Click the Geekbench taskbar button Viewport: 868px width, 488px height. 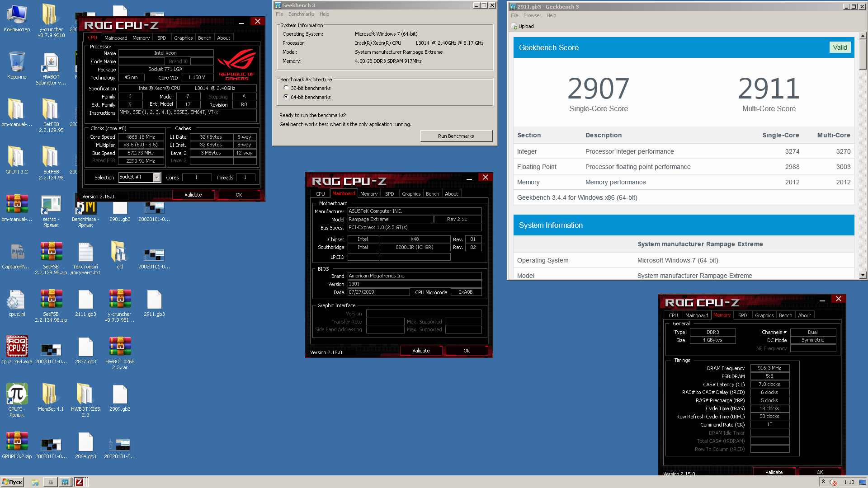tap(65, 482)
